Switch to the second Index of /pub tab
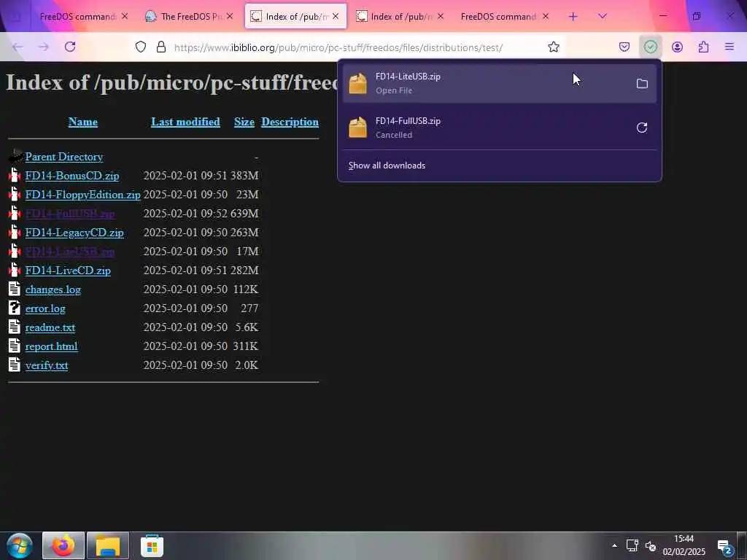Image resolution: width=747 pixels, height=560 pixels. (x=400, y=17)
